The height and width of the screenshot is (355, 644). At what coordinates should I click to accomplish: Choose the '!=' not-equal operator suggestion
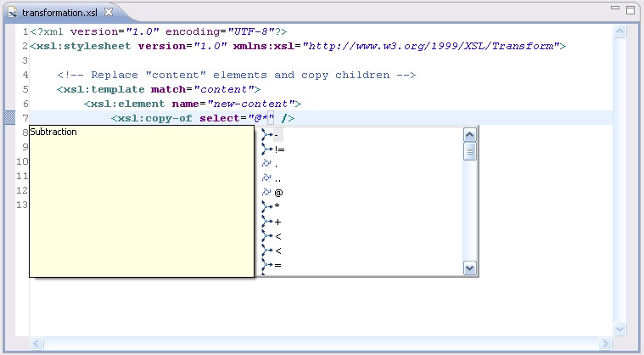click(x=279, y=149)
